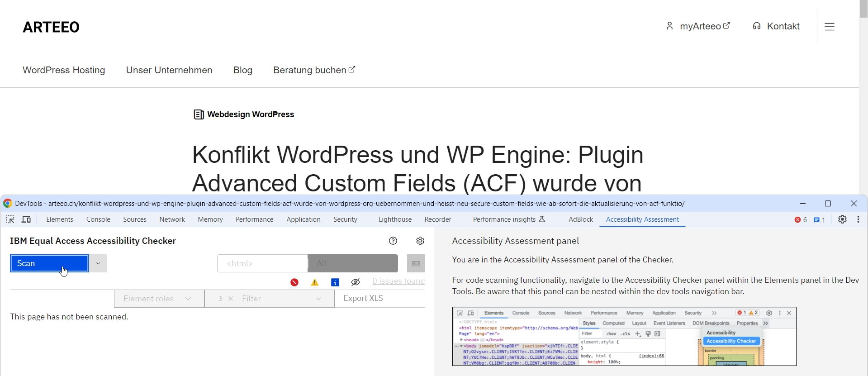
Task: Toggle the violations filter red icon
Action: 294,282
